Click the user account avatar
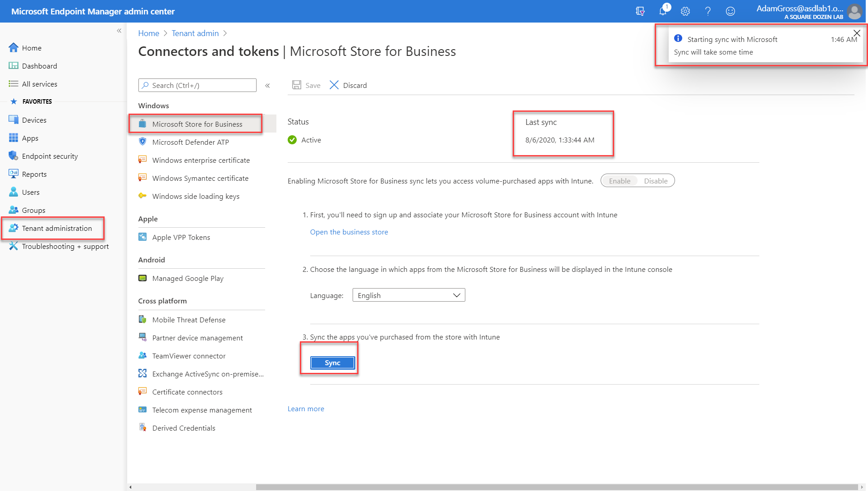 point(854,11)
